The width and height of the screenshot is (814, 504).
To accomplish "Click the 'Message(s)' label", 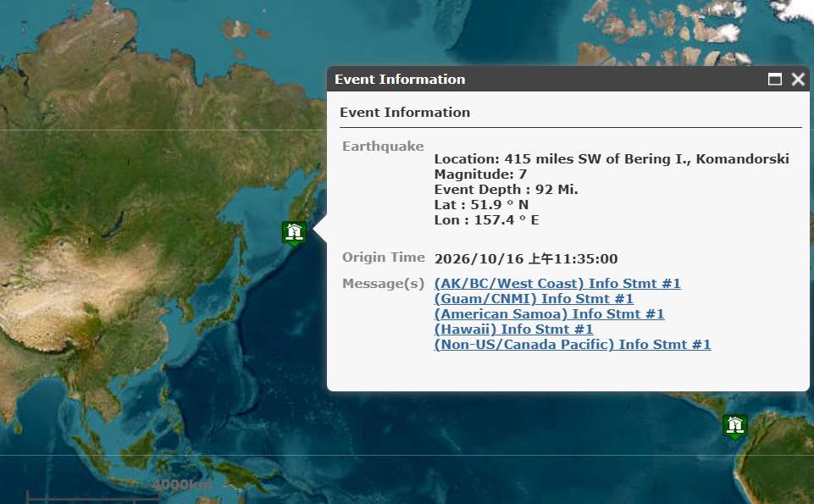I will [x=383, y=284].
